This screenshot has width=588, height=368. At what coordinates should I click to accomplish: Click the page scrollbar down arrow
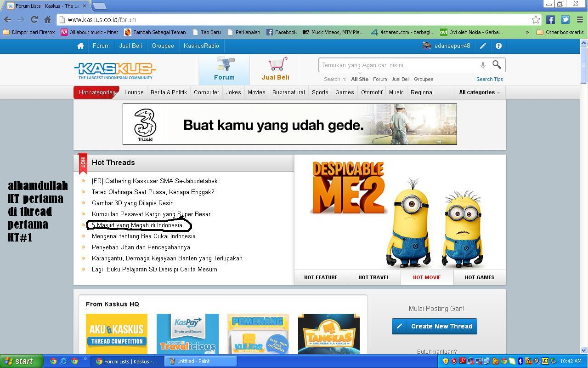[x=583, y=351]
